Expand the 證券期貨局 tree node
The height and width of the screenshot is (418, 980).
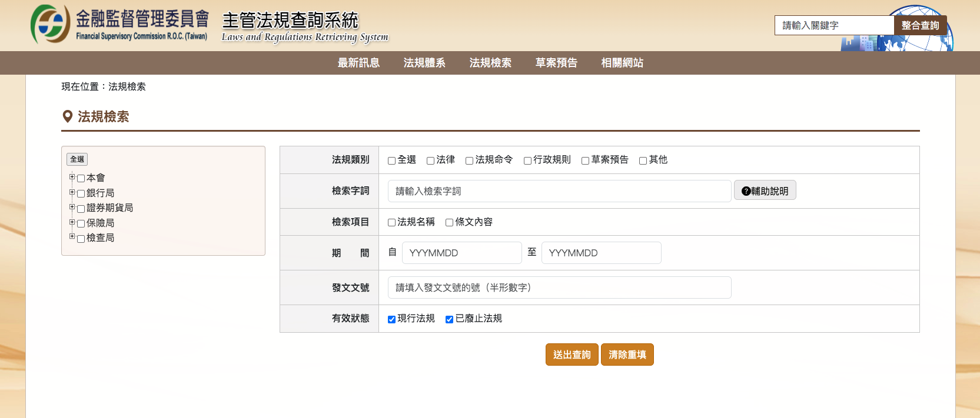point(72,207)
